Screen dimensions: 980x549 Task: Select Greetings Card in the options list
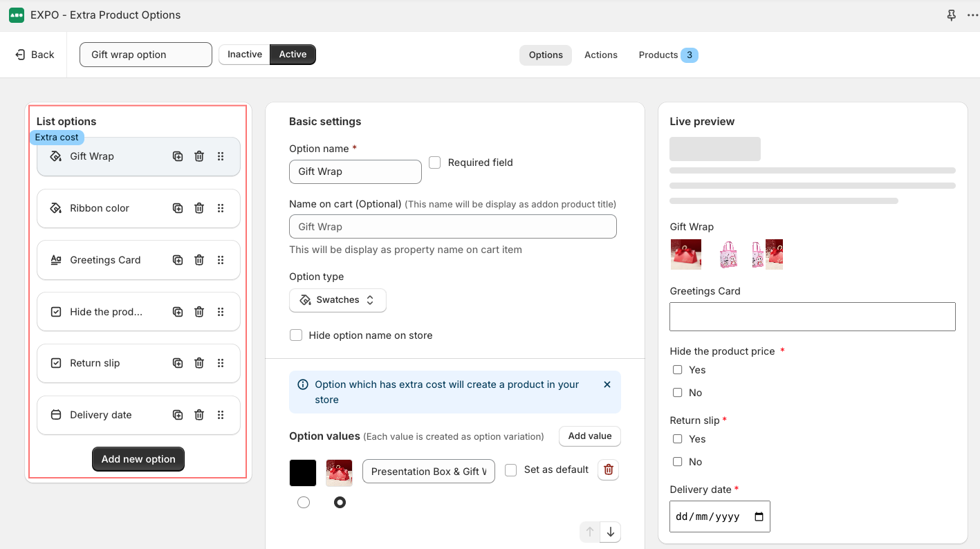[138, 260]
